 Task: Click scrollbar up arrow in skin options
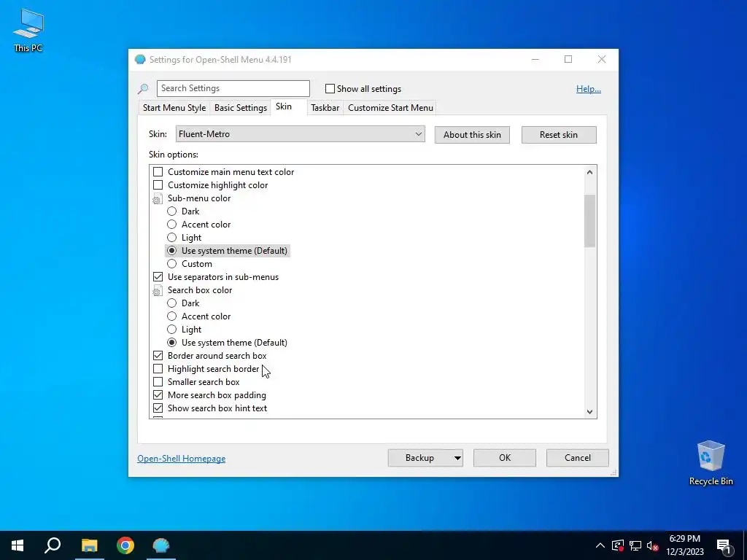(589, 172)
